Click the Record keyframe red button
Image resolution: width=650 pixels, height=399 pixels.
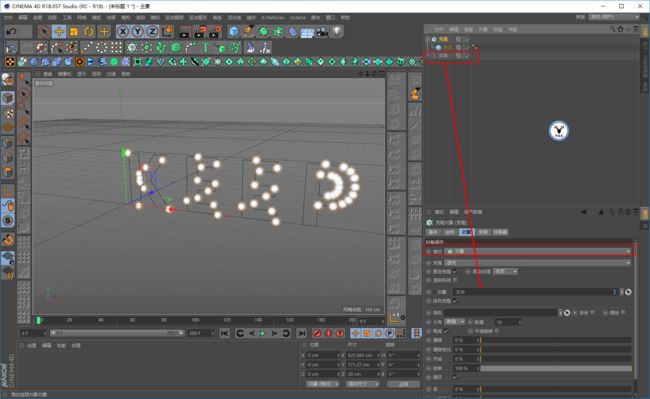click(316, 333)
